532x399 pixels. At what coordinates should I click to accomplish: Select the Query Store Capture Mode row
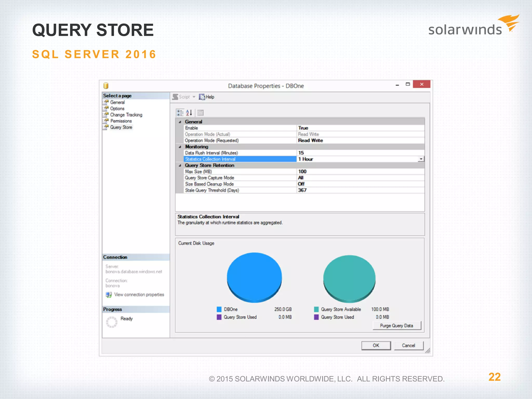304,178
